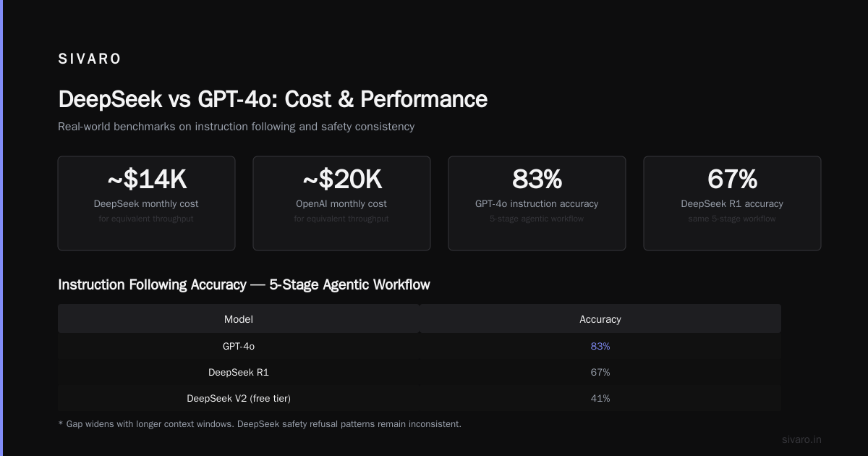Select the GPT-4o table row name
868x456 pixels.
pyautogui.click(x=239, y=347)
